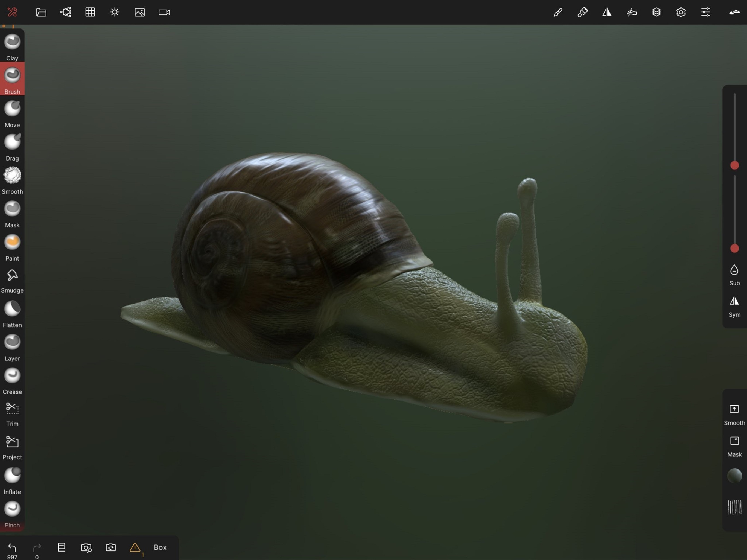Toggle Sub mode on right panel
Screen dimensions: 747x560
(x=734, y=274)
